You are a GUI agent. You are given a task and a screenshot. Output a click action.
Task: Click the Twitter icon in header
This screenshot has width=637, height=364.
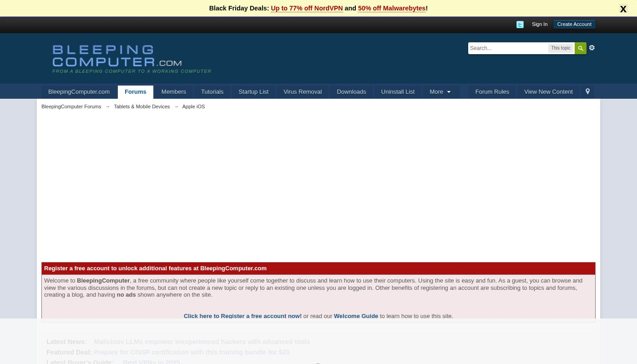(x=520, y=25)
